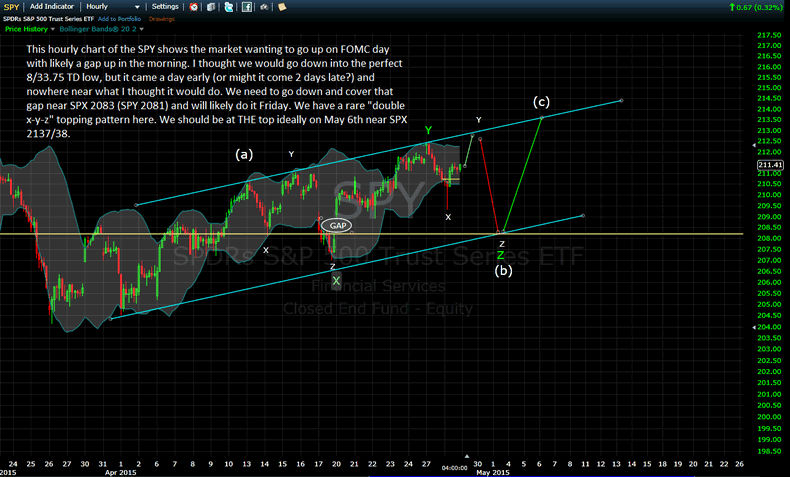Click the green Z label above (b)
790x477 pixels.
[x=500, y=256]
